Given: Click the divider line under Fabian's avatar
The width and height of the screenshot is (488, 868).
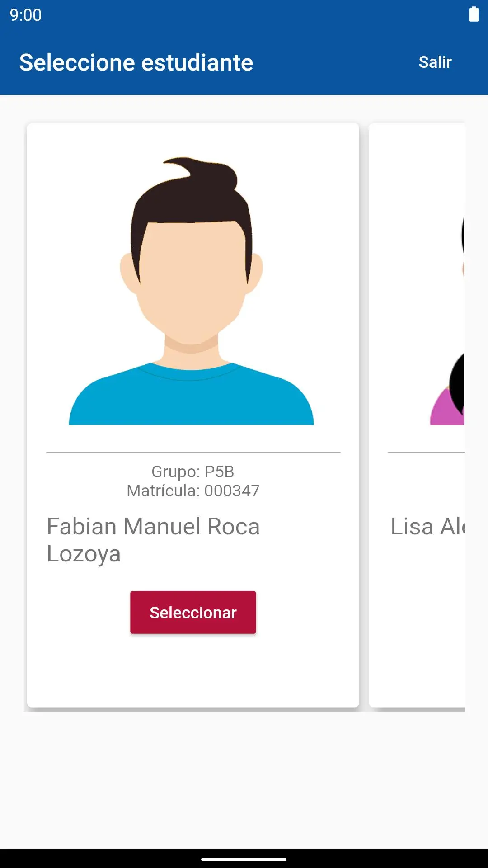Looking at the screenshot, I should coord(193,452).
